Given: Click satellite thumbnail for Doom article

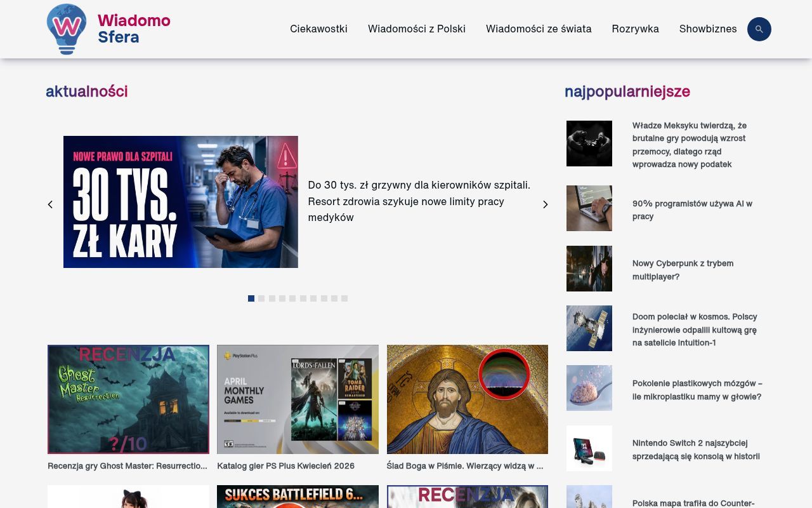Looking at the screenshot, I should 589,328.
